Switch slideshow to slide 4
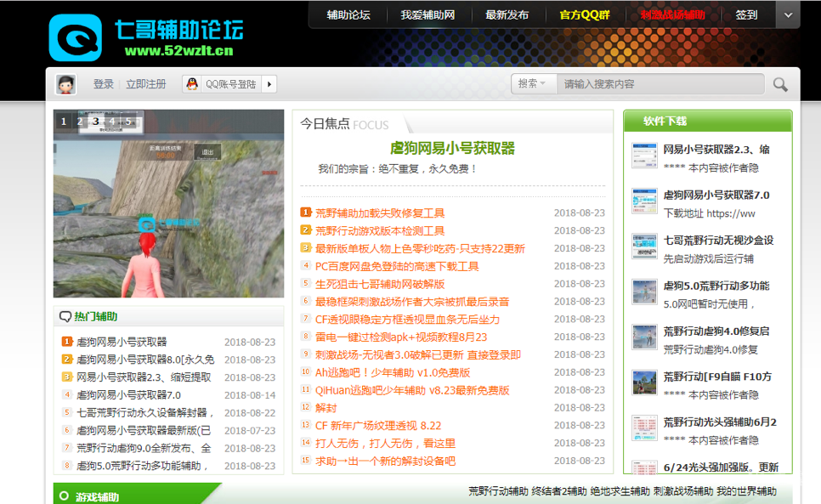Image resolution: width=821 pixels, height=504 pixels. (112, 122)
